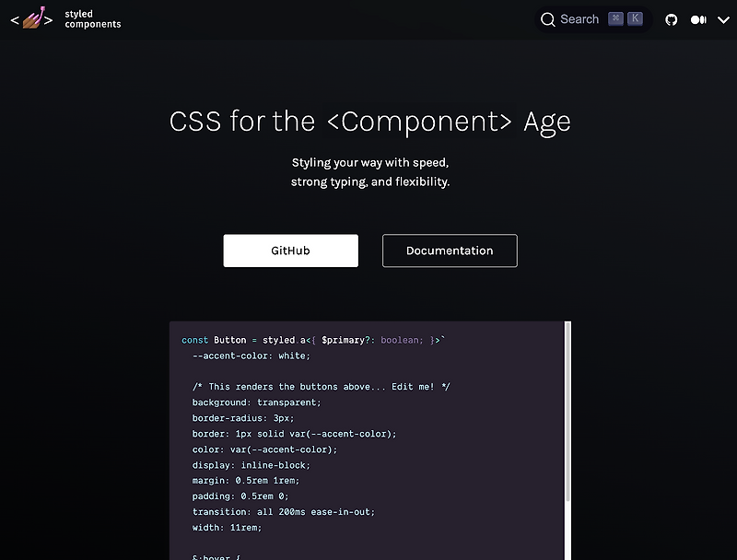Click the CSS for the Component Age heading
This screenshot has width=737, height=560.
point(369,121)
